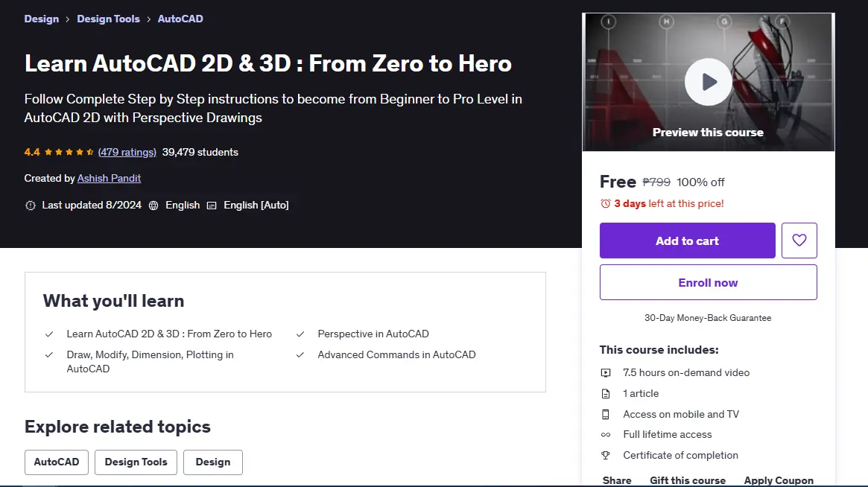Add course to wishlist heart icon
Viewport: 868px width, 487px height.
click(x=799, y=241)
